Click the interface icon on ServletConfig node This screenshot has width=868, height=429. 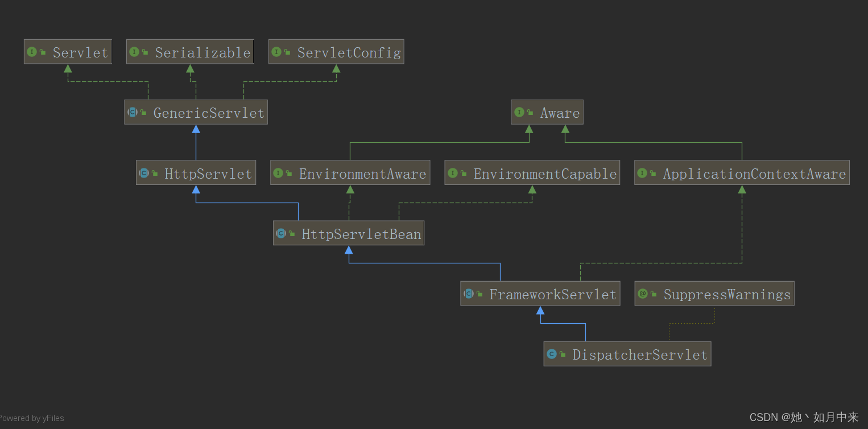pyautogui.click(x=276, y=52)
